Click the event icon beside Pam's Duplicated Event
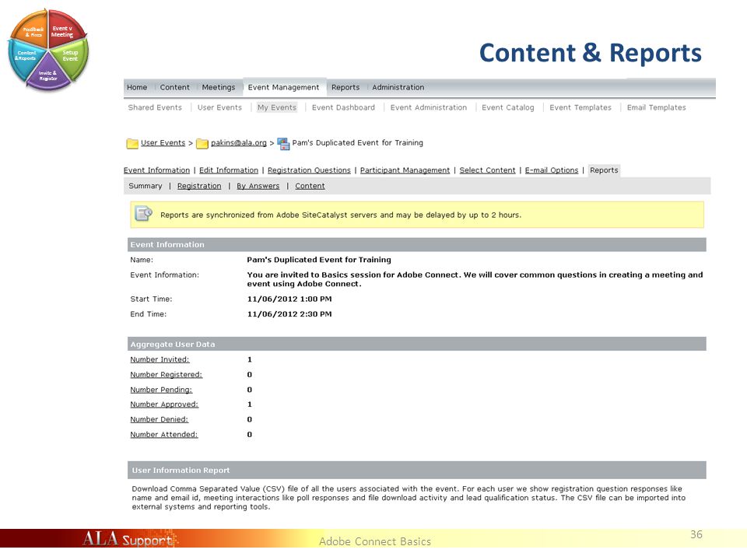 point(283,143)
